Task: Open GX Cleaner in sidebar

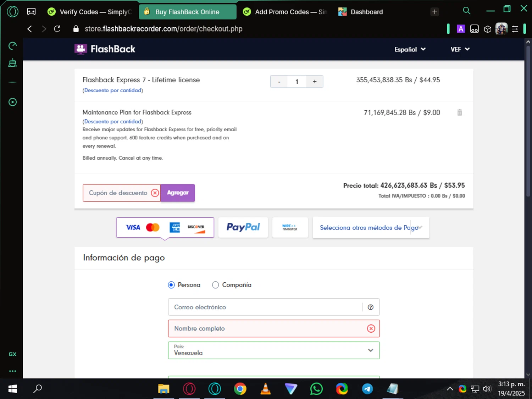Action: 12,63
